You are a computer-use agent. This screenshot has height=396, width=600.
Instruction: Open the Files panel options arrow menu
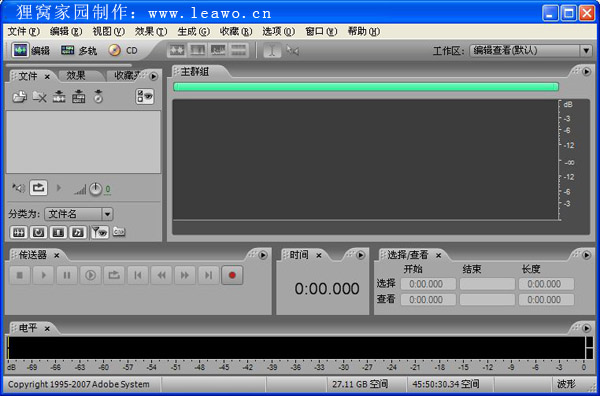pyautogui.click(x=153, y=76)
